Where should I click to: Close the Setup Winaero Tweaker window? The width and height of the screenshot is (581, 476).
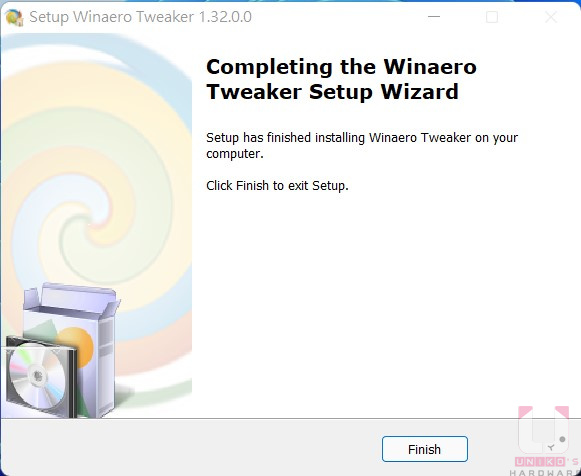(x=551, y=17)
